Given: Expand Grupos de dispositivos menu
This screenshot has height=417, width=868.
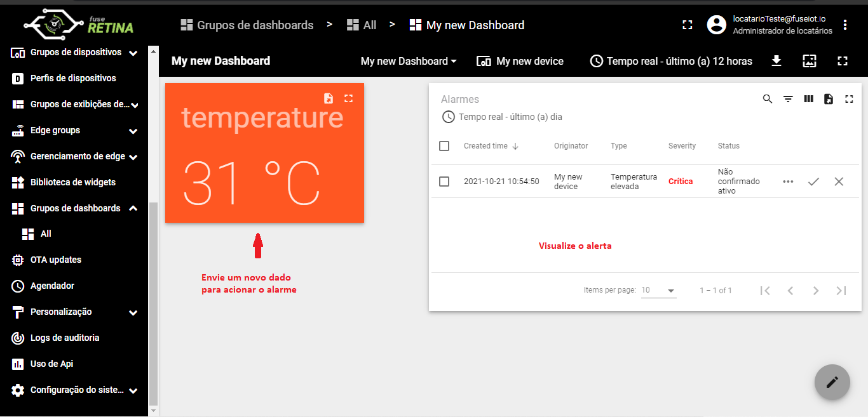Looking at the screenshot, I should pyautogui.click(x=133, y=53).
